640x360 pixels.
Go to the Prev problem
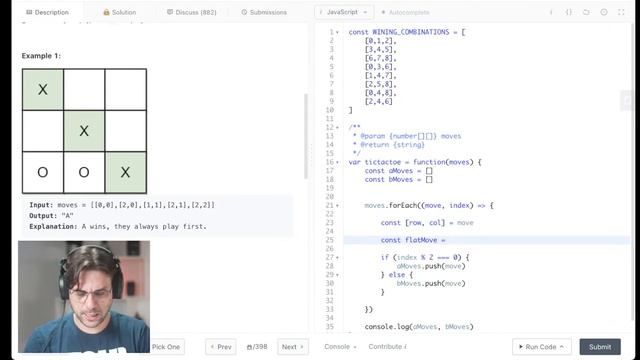[x=221, y=347]
